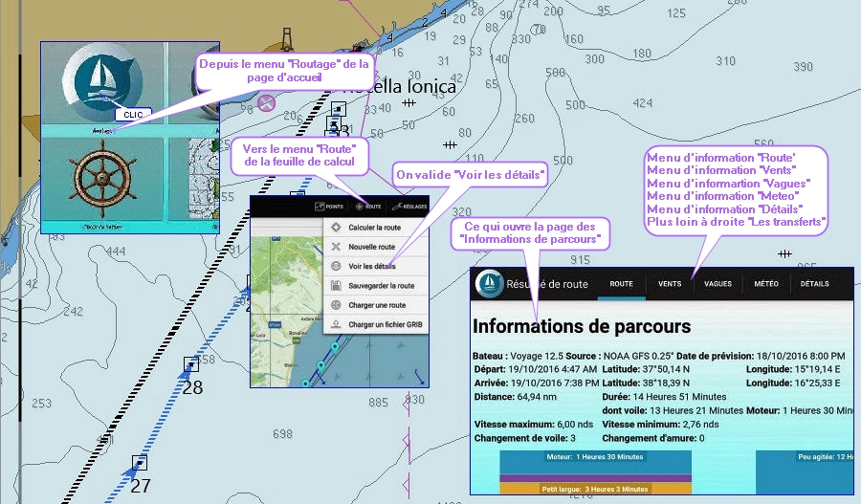Select waypoint 27 on the chart route

point(140,463)
